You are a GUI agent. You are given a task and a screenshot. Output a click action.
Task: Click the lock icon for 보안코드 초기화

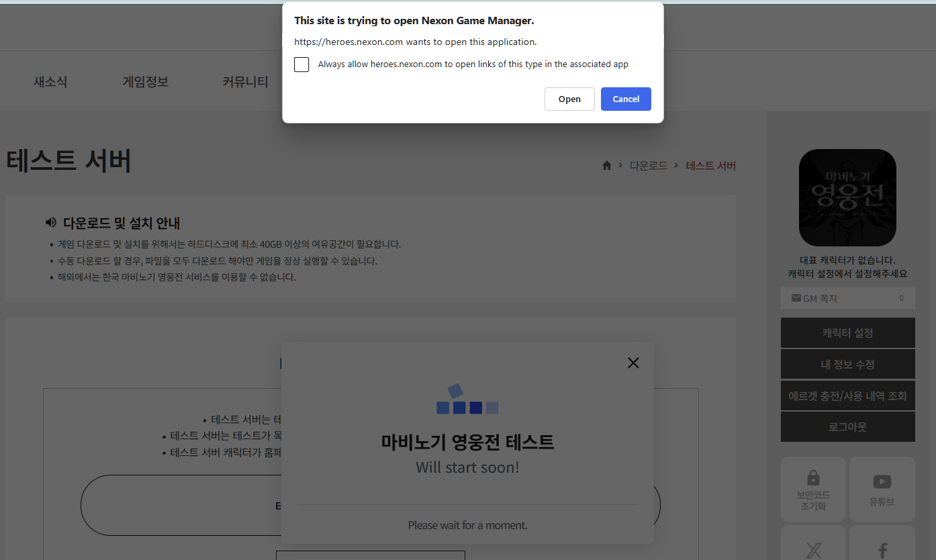[813, 479]
